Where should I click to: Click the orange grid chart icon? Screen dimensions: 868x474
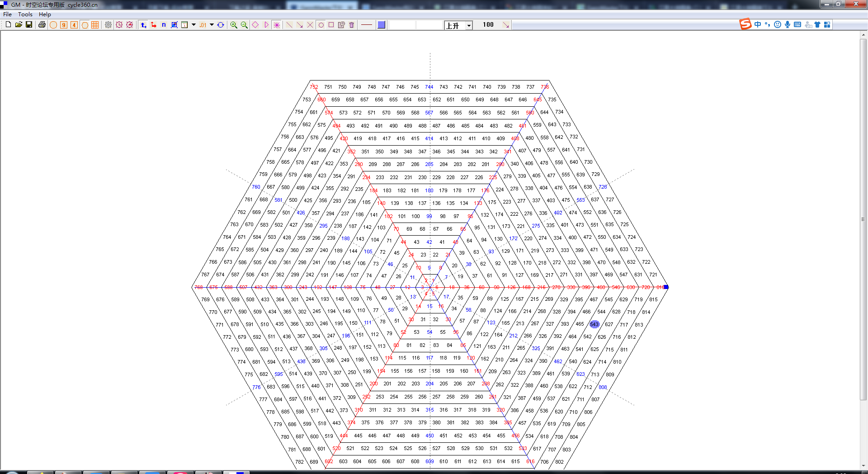[95, 25]
